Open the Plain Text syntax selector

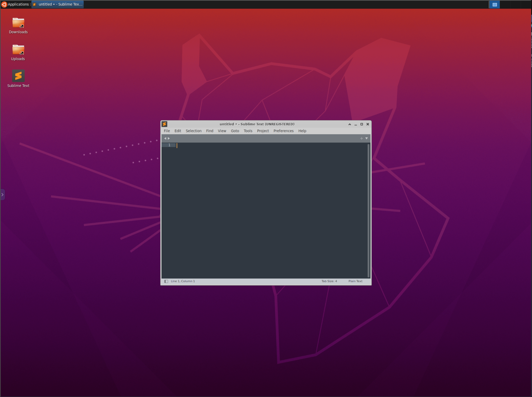click(x=355, y=281)
